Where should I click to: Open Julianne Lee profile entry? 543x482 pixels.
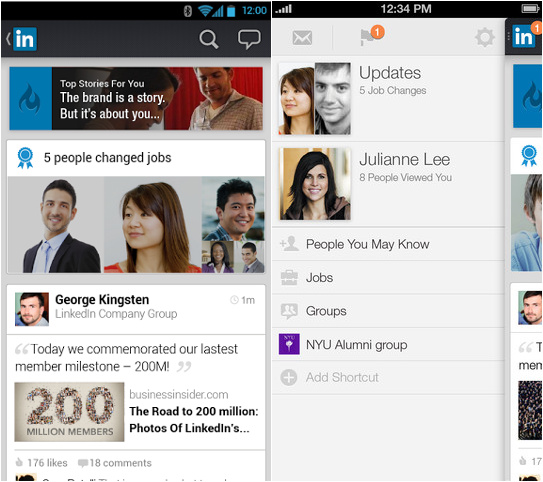pos(388,184)
